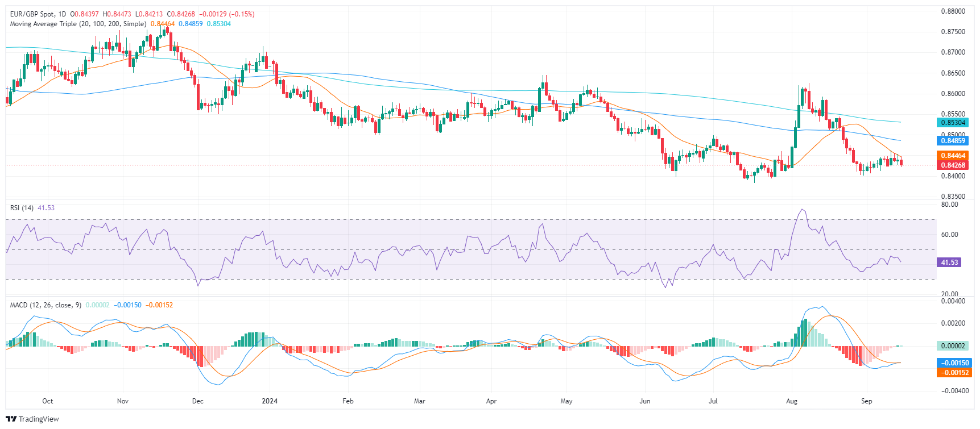980x429 pixels.
Task: Click the orange signal line tag -0.00152
Action: 952,373
